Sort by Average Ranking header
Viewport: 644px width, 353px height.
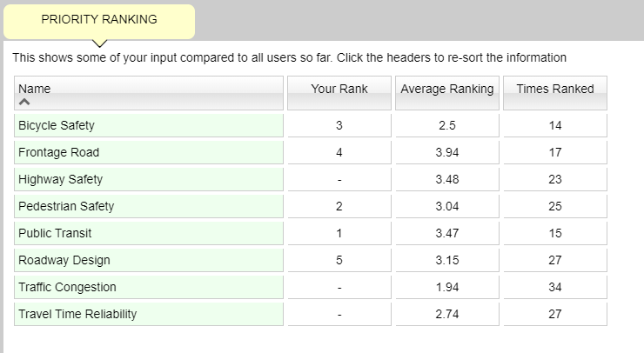(447, 93)
